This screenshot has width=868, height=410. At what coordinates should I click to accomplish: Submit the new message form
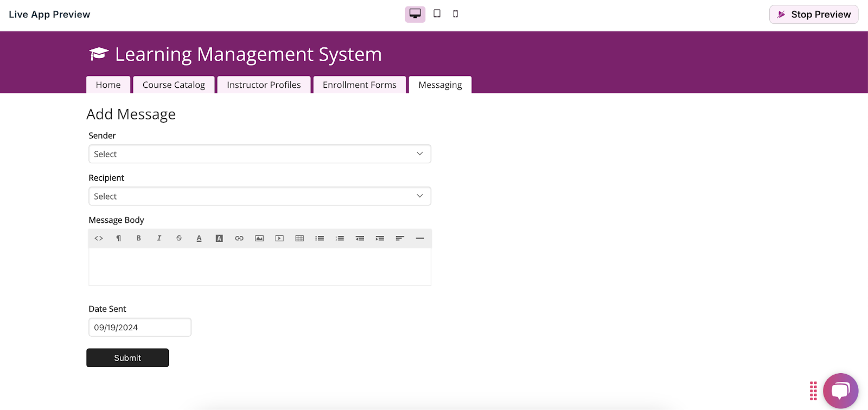point(127,358)
